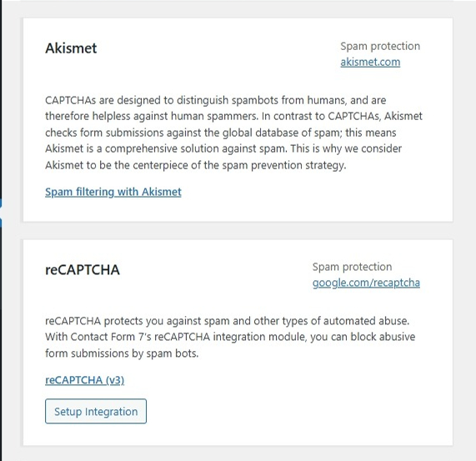
Task: Select the reCAPTCHA card heading
Action: click(83, 270)
